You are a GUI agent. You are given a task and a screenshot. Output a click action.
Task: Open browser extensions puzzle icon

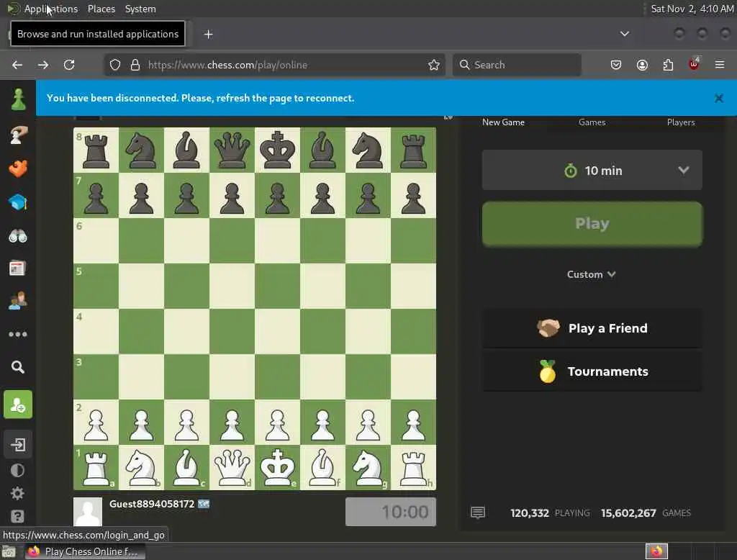pos(668,65)
